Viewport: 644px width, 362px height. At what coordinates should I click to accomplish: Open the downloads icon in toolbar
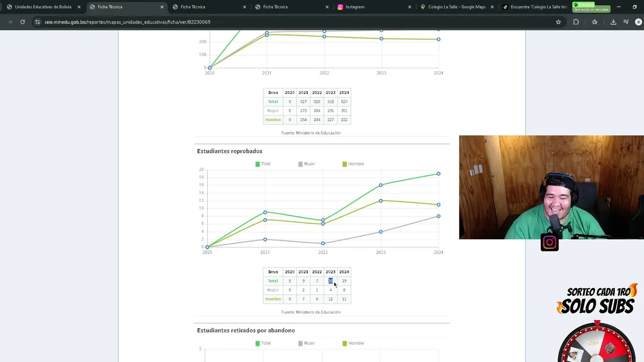613,22
